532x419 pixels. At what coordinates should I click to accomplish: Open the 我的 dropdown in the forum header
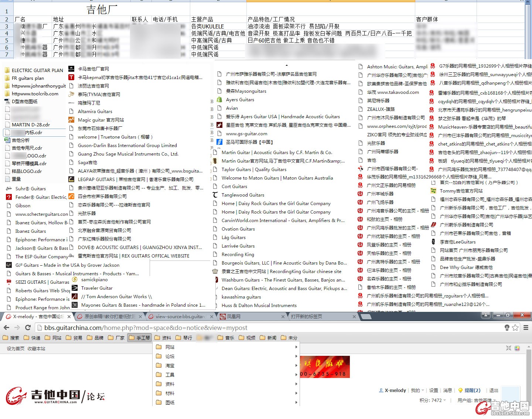click(x=417, y=390)
